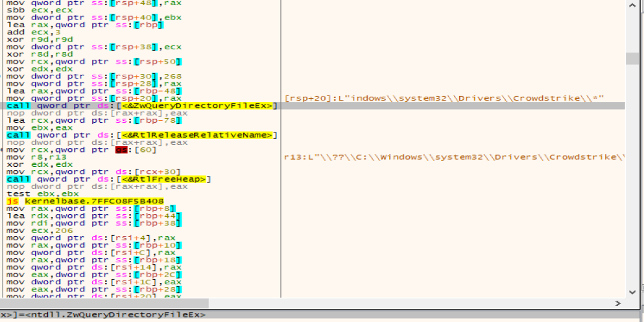Screen dimensions: 644x322
Task: Select 'mov qword ptr ds:[rsi+14],rax' line
Action: tap(94, 267)
